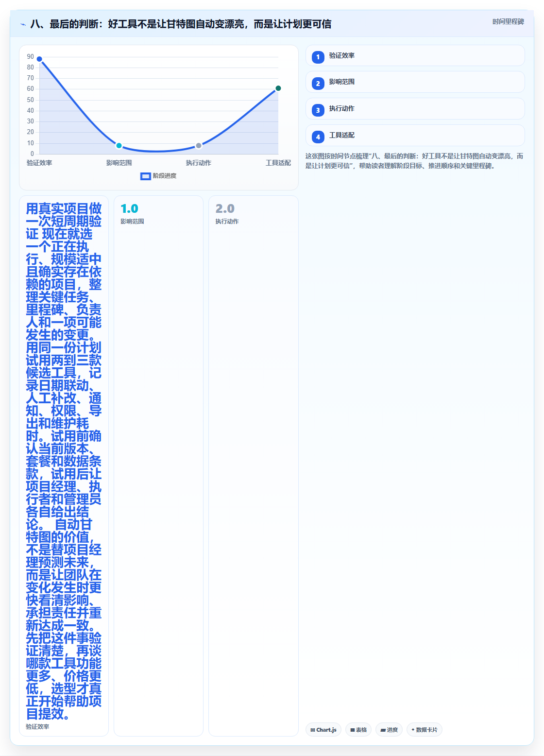Click the 2.0 value in 执行动作 card
544x756 pixels.
[x=225, y=209]
